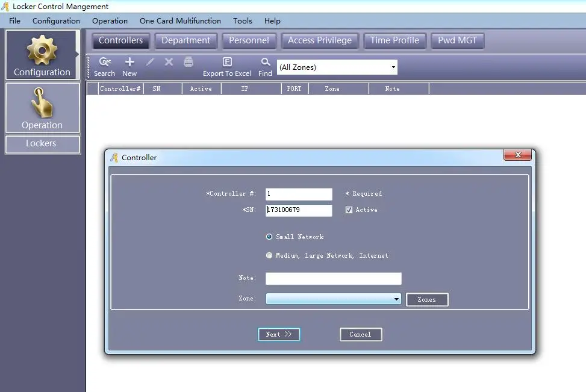The width and height of the screenshot is (586, 392).
Task: Click the Zones button
Action: (x=427, y=300)
